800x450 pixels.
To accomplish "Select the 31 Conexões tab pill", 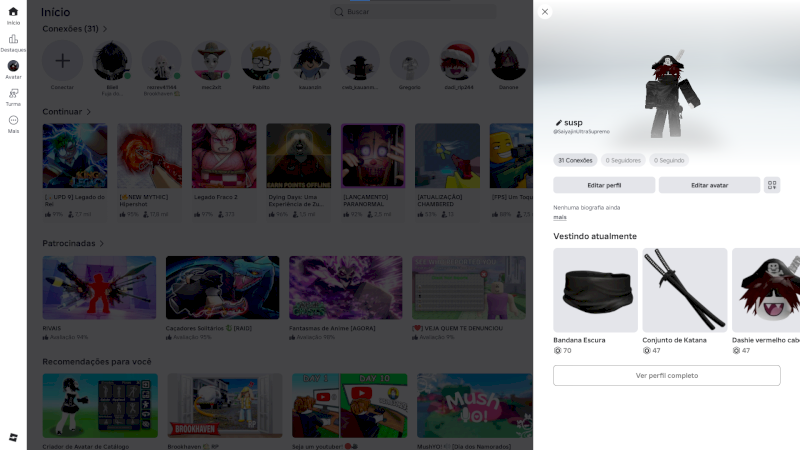I will pos(575,160).
